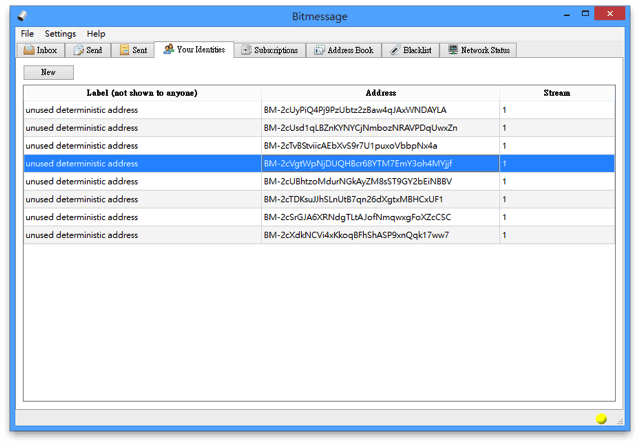
Task: Click the Subscriptions tab icon
Action: (246, 50)
